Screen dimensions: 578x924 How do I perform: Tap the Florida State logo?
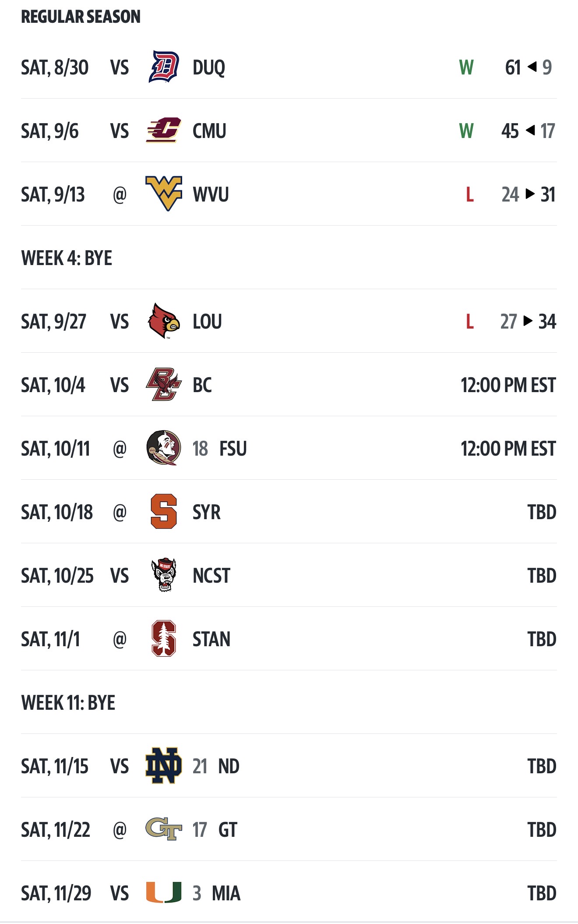coord(164,448)
